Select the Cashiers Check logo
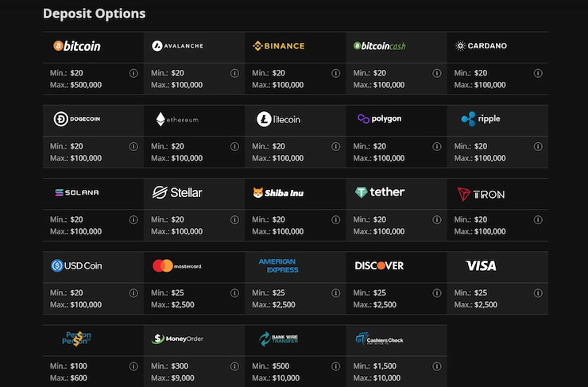This screenshot has width=588, height=387. (380, 339)
